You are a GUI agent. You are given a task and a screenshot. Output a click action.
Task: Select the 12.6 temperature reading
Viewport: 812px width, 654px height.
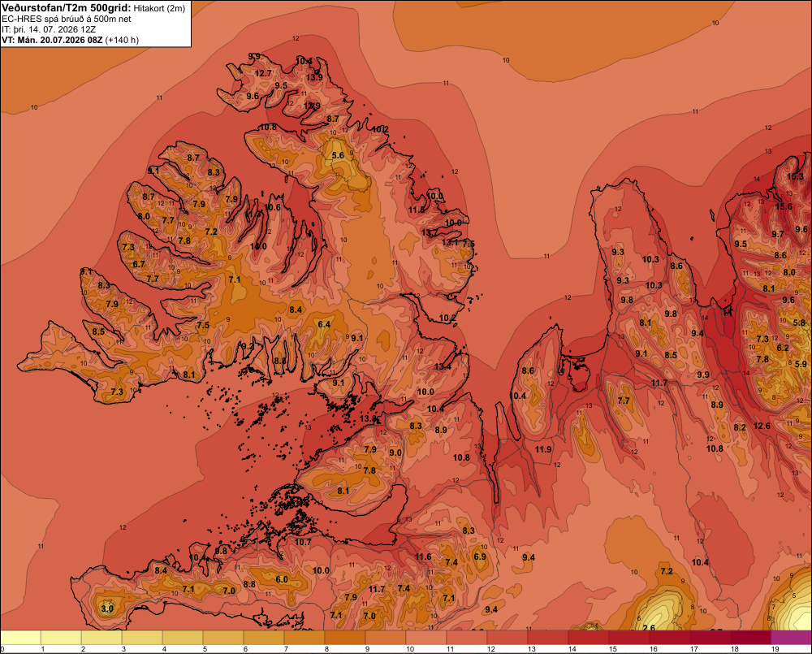[x=762, y=426]
